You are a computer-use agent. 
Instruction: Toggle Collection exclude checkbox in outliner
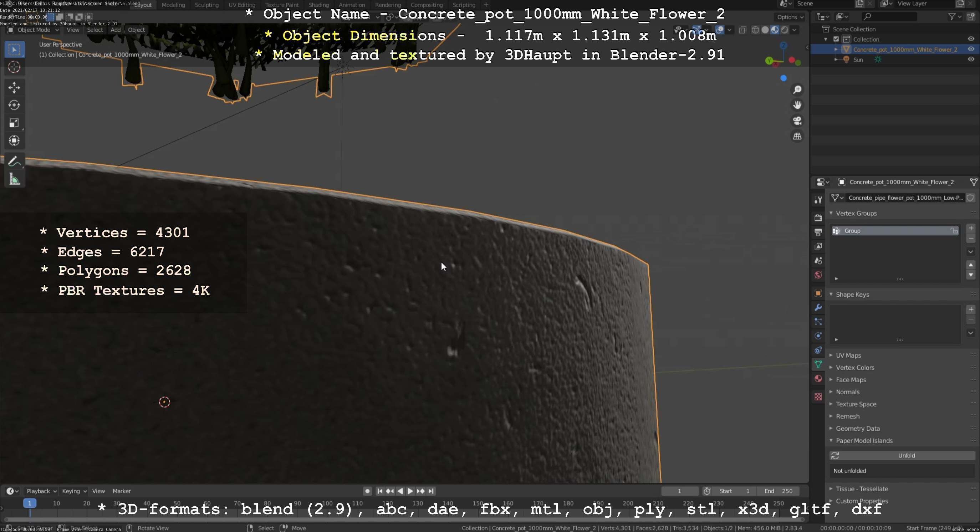[x=836, y=39]
